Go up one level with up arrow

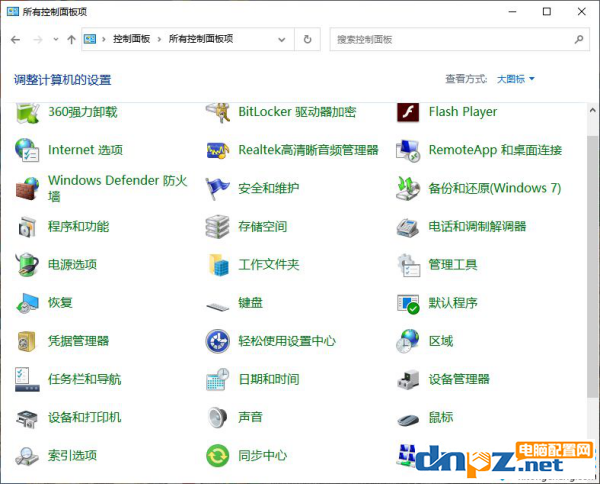pos(71,39)
